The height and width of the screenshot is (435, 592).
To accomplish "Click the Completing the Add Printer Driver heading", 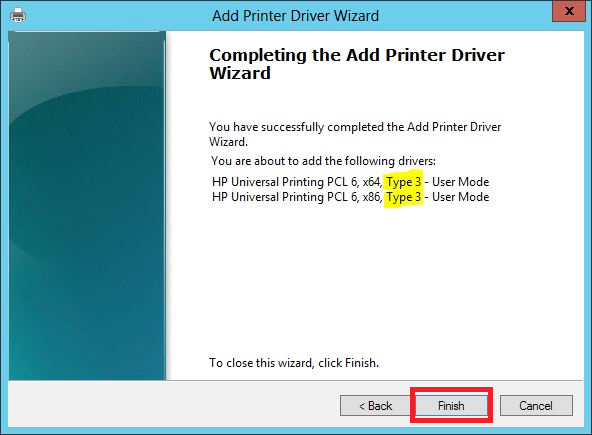I will pos(357,56).
